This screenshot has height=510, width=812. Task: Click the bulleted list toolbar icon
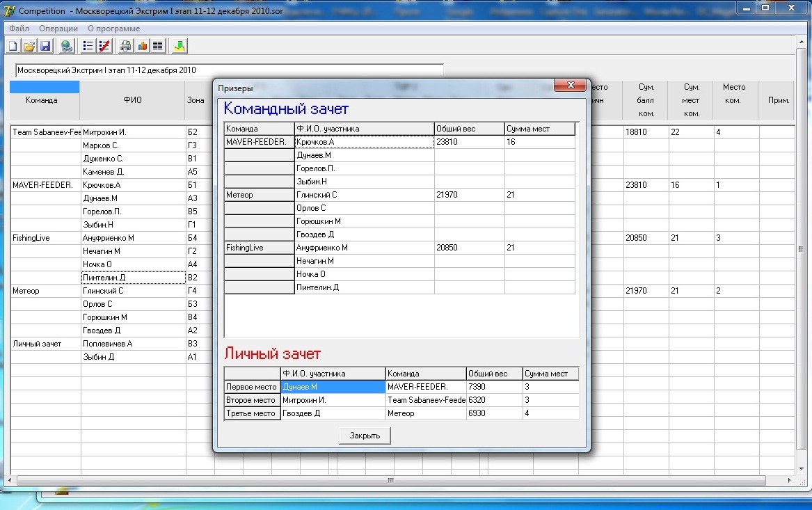point(88,46)
